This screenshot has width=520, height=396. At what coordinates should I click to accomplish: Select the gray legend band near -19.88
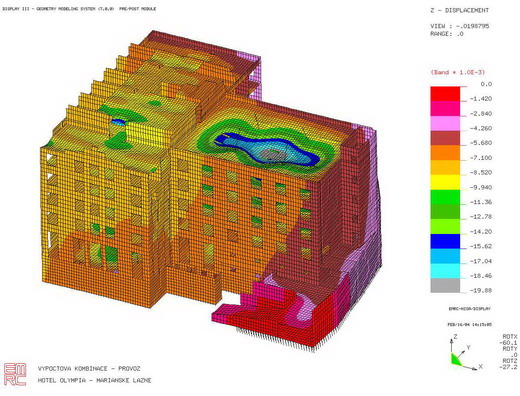click(445, 286)
